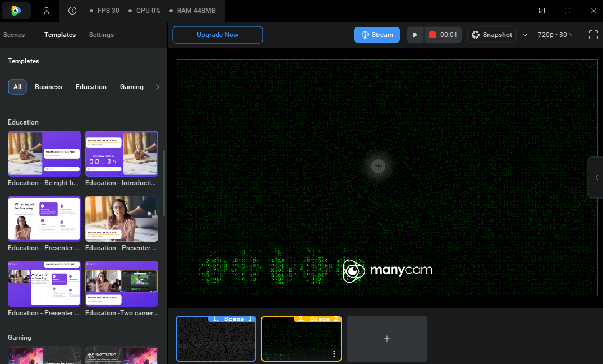Open the Settings tab
The width and height of the screenshot is (603, 364).
pos(101,35)
